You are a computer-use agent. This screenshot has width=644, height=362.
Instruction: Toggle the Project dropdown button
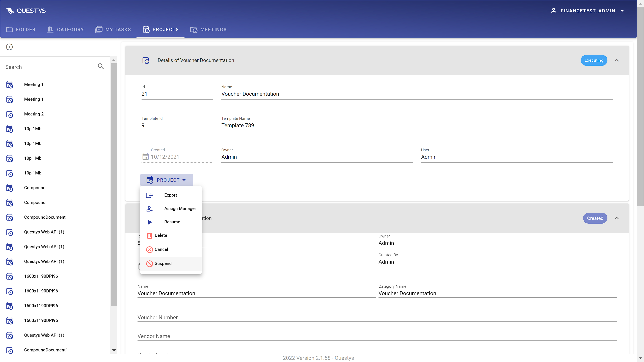click(167, 180)
